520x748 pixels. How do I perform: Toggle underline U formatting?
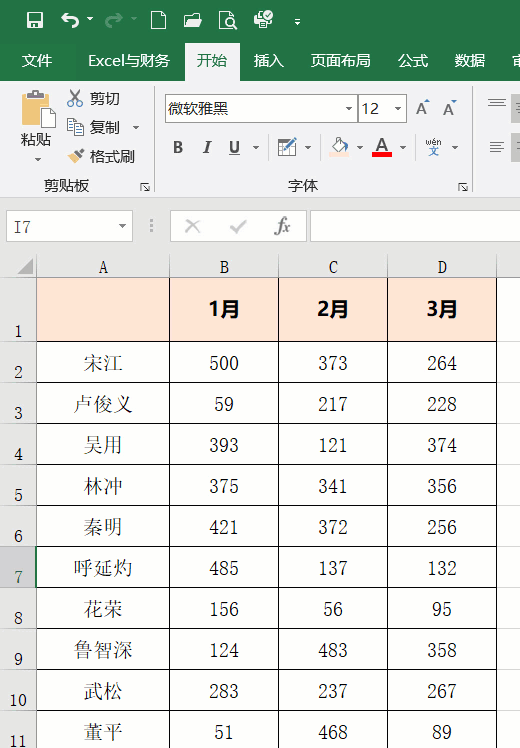coord(234,147)
